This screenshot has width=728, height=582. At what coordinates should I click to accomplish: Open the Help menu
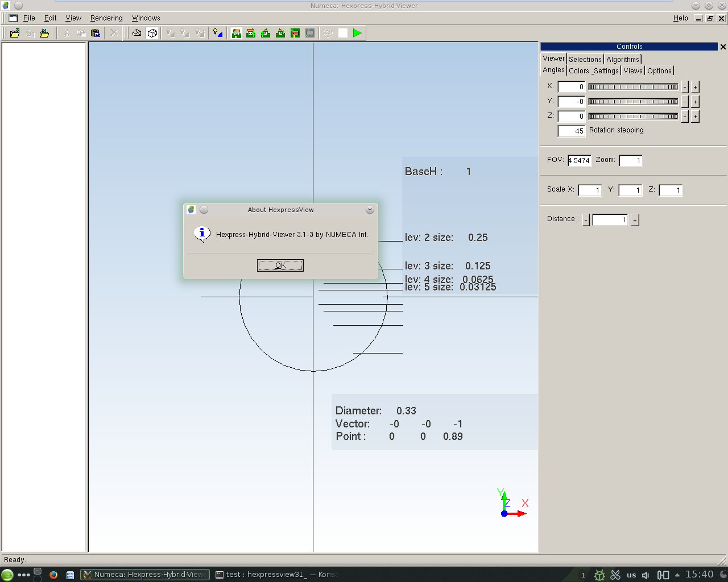(x=681, y=18)
